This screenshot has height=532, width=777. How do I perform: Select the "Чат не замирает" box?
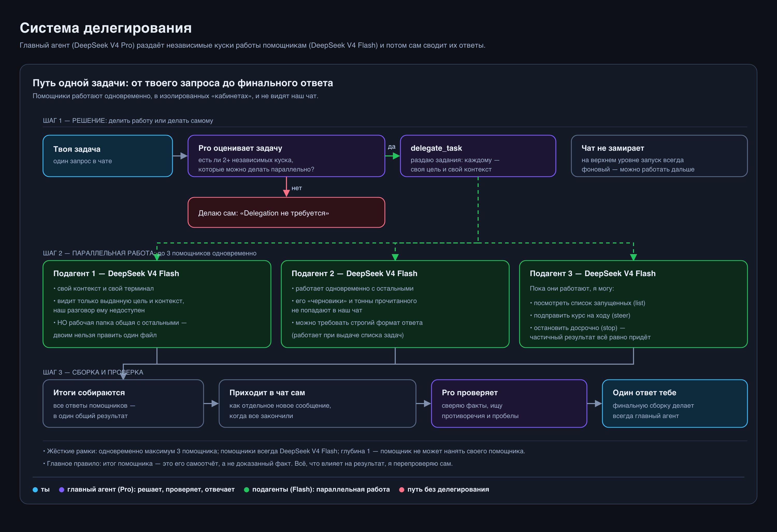(x=659, y=156)
